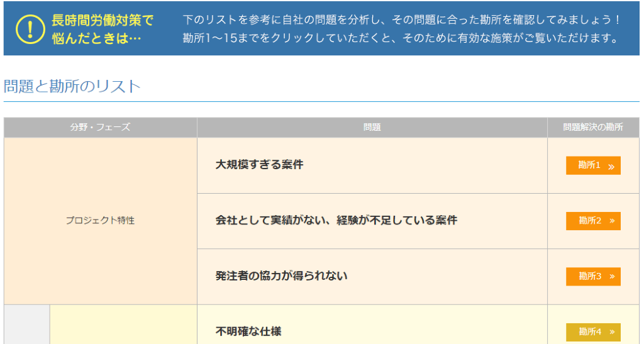The image size is (644, 344).
Task: Click the 問題と勘所のリスト heading
Action: (x=72, y=87)
